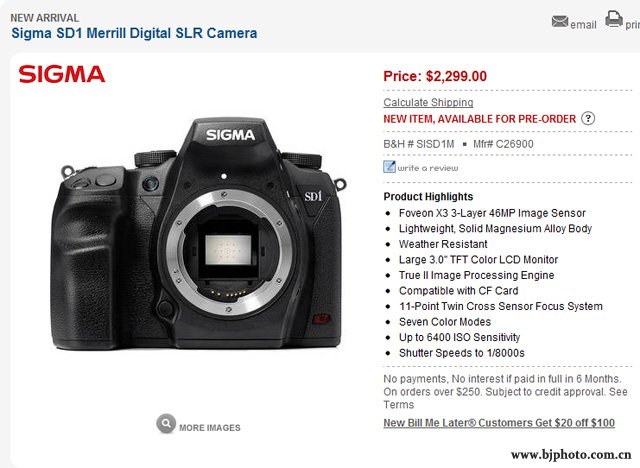Click the B&H # SISD1M item number
Viewport: 640px width, 468px height.
(x=418, y=144)
